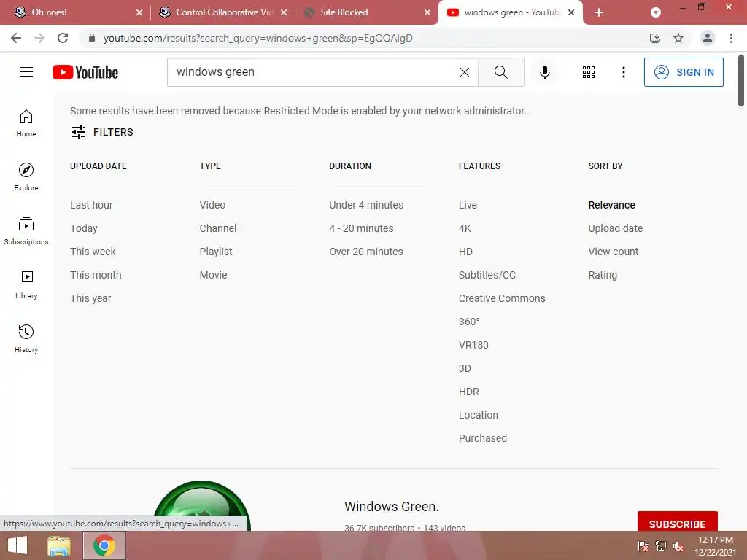Filter by Last hour upload date
This screenshot has height=560, width=747.
point(91,205)
